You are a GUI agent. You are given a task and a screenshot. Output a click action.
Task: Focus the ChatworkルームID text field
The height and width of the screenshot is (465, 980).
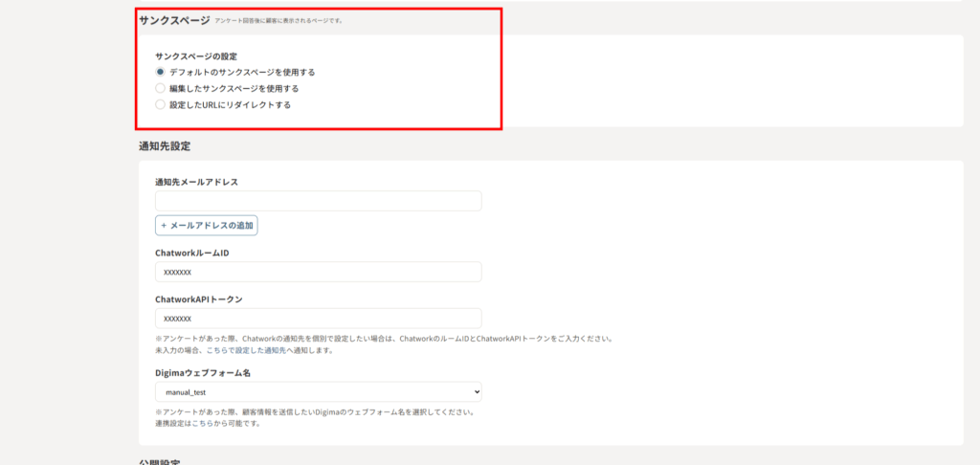(x=318, y=273)
